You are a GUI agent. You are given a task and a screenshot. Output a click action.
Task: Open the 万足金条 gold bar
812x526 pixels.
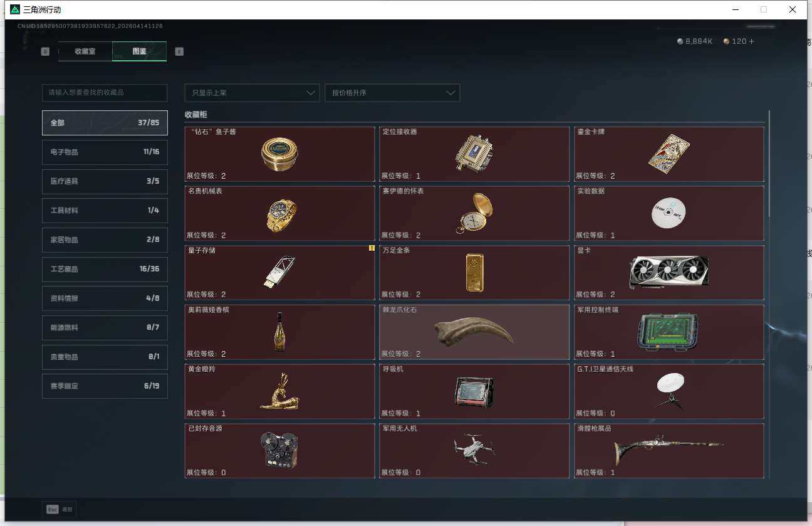click(x=474, y=273)
